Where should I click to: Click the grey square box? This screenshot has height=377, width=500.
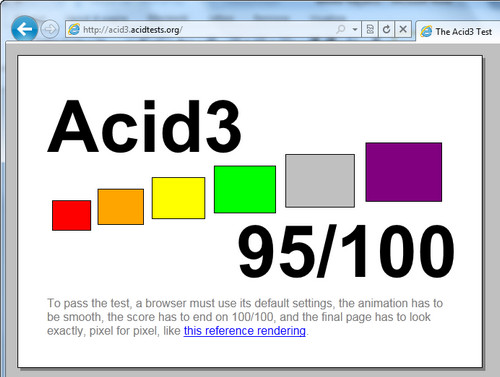coord(320,181)
